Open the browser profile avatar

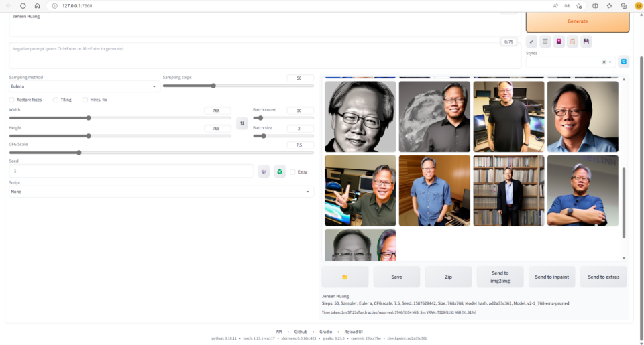coord(639,6)
